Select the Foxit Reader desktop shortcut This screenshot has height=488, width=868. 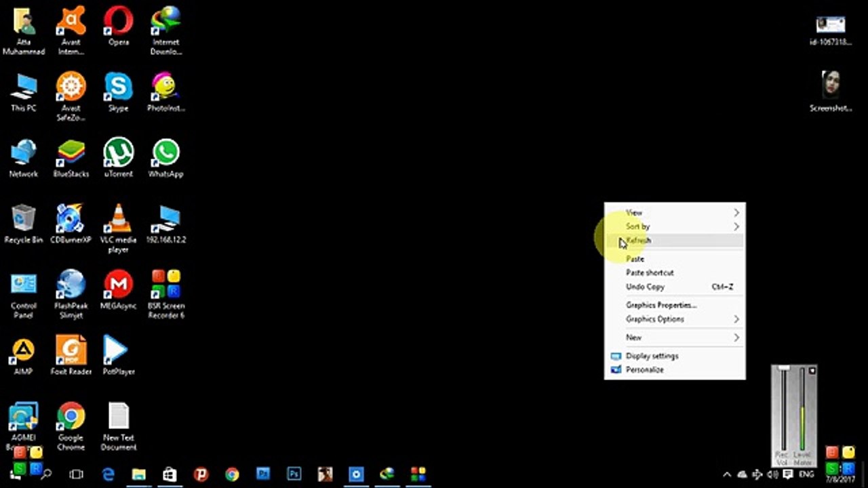click(71, 356)
